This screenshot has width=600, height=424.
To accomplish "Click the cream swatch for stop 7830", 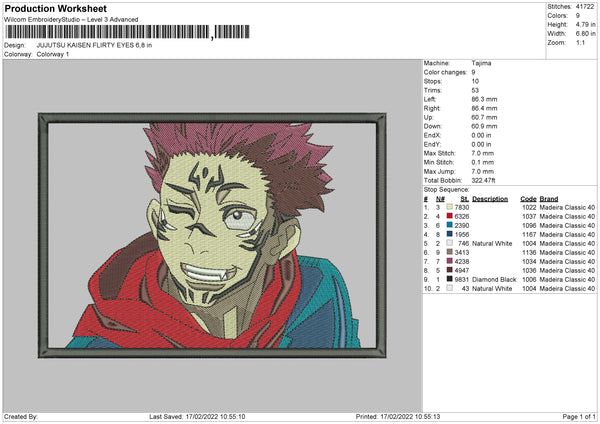I will click(449, 207).
